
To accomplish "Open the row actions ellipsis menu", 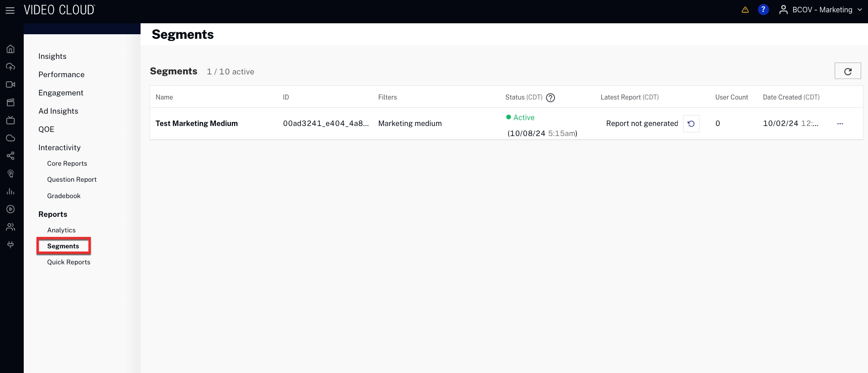I will [840, 124].
